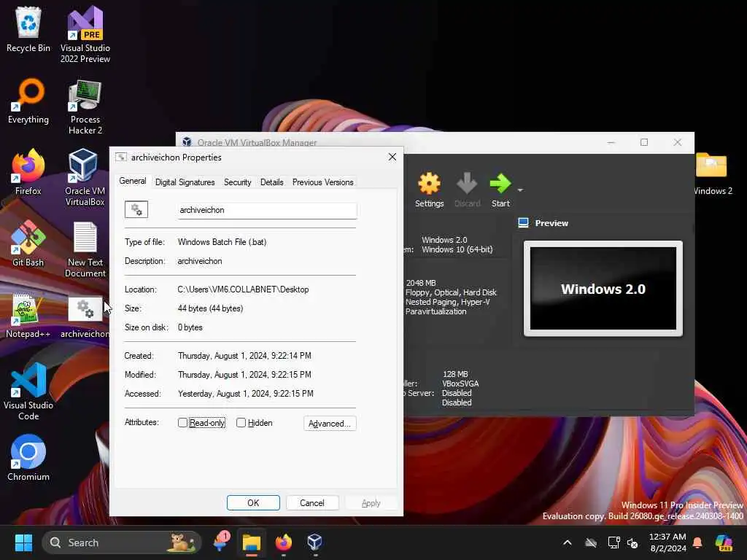The height and width of the screenshot is (560, 747).
Task: Select the Everything search desktop icon
Action: pos(28,101)
